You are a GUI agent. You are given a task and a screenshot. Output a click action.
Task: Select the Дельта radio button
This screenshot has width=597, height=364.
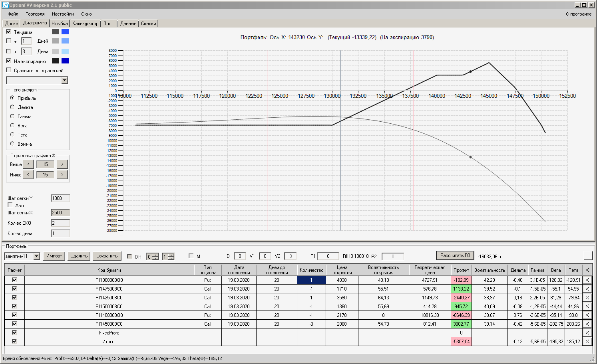[12, 107]
